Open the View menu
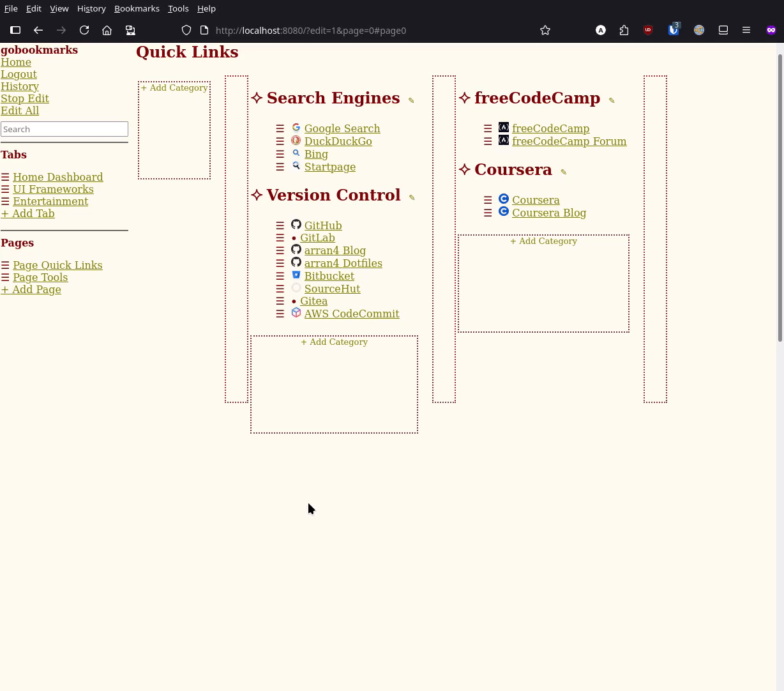Viewport: 784px width, 691px height. click(59, 8)
